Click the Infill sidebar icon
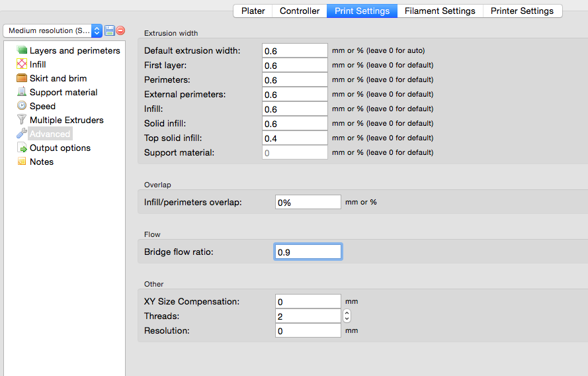Screen dimensions: 588x376 click(x=22, y=64)
